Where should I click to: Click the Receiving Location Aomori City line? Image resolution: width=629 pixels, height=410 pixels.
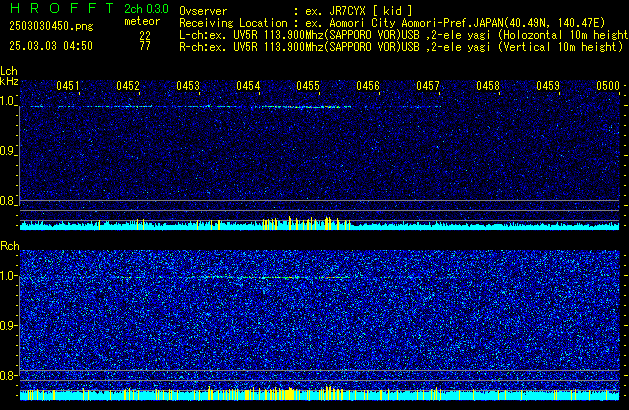point(392,23)
